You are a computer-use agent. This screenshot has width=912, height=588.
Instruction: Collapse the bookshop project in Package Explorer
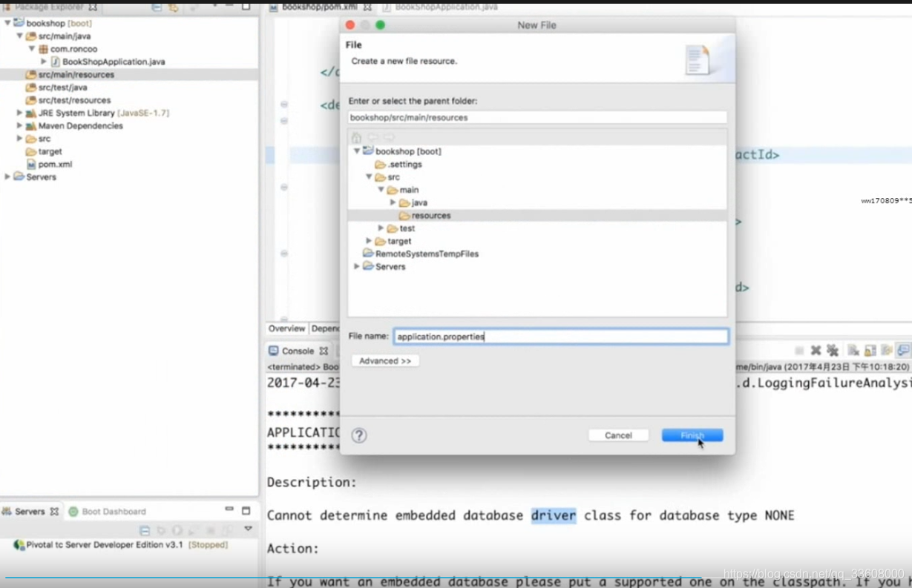point(7,23)
